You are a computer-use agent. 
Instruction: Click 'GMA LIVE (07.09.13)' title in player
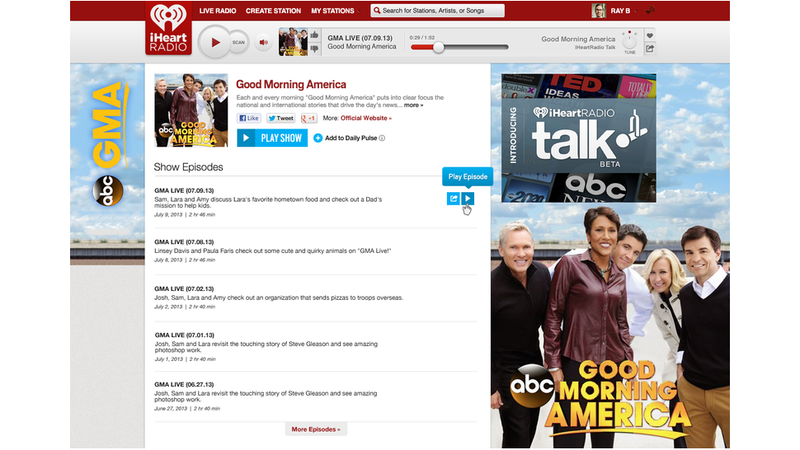[x=360, y=38]
